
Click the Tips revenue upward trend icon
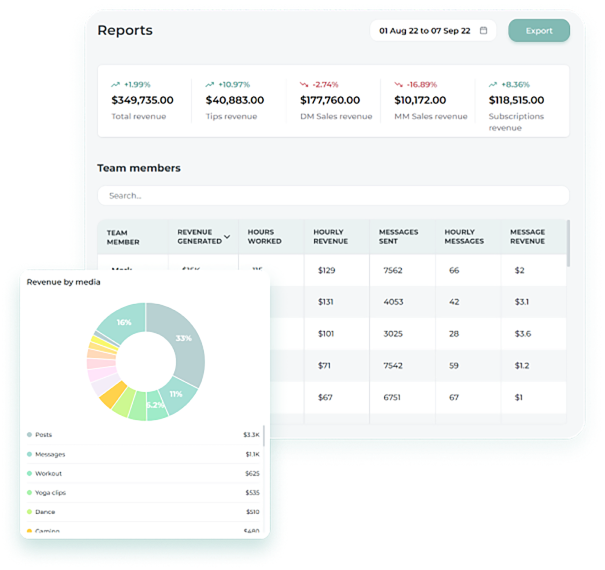click(210, 85)
